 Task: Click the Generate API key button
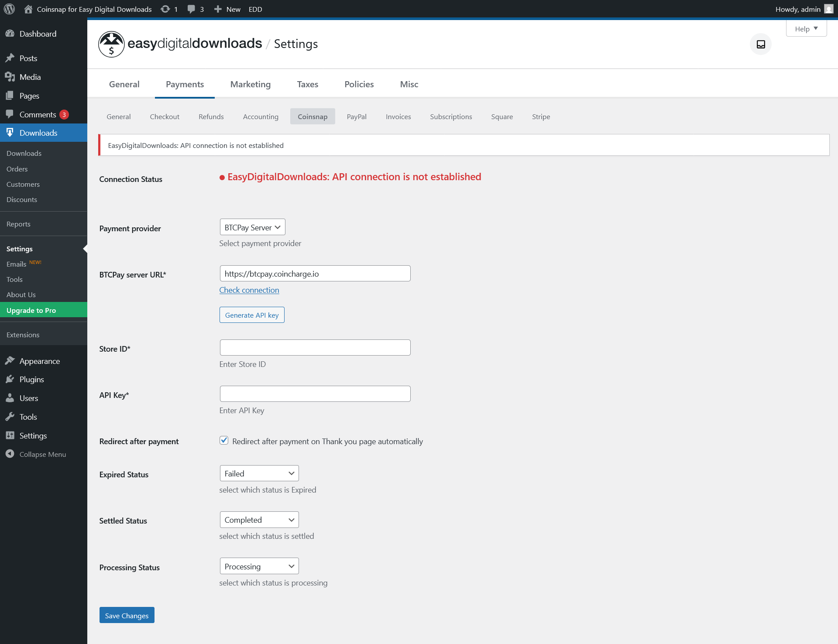click(252, 315)
